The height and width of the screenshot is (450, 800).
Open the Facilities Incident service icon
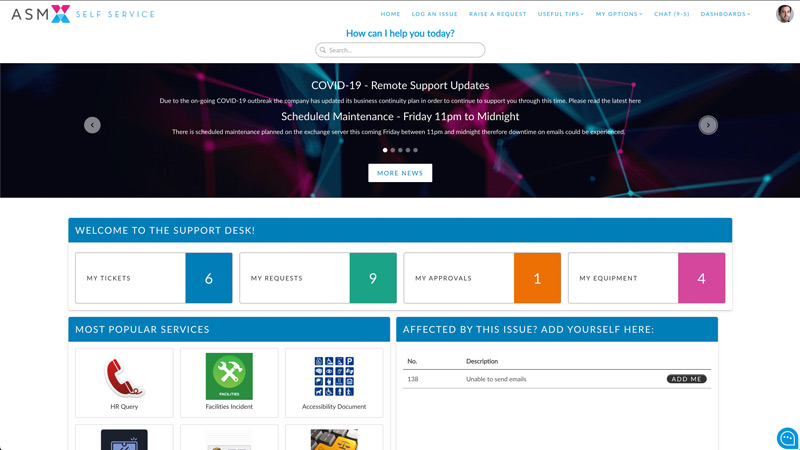tap(229, 377)
